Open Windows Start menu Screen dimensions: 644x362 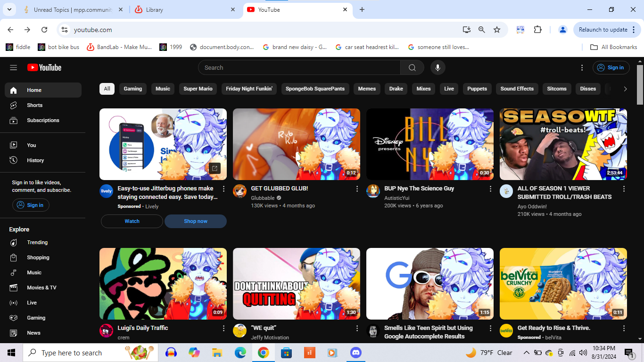11,353
